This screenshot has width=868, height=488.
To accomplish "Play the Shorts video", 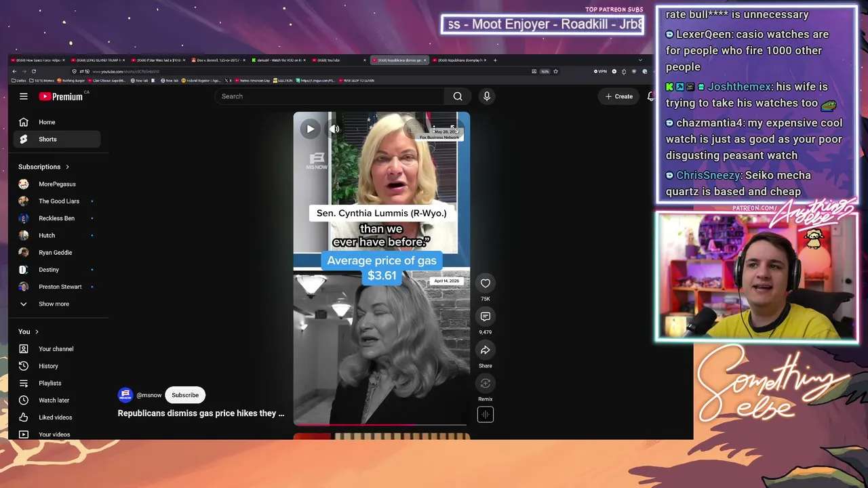I will [310, 129].
